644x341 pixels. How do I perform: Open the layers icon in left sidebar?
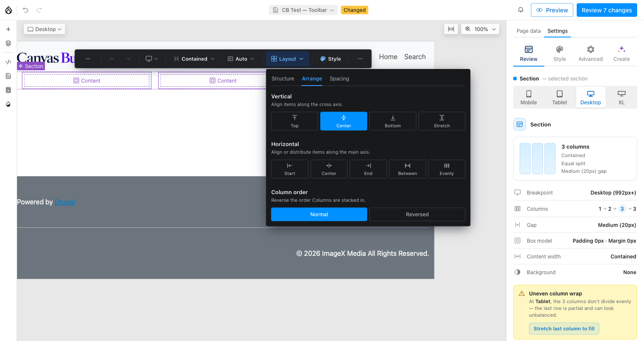point(8,43)
